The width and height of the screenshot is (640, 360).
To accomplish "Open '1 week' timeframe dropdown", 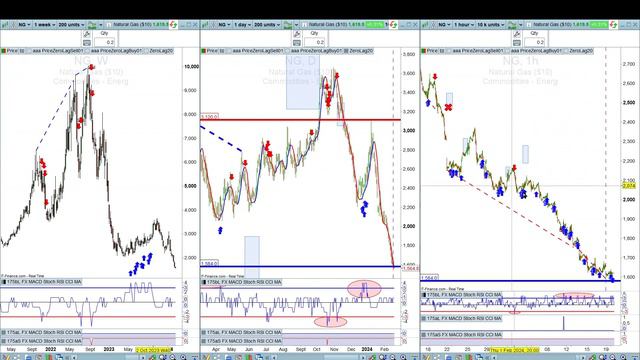I will pos(44,25).
